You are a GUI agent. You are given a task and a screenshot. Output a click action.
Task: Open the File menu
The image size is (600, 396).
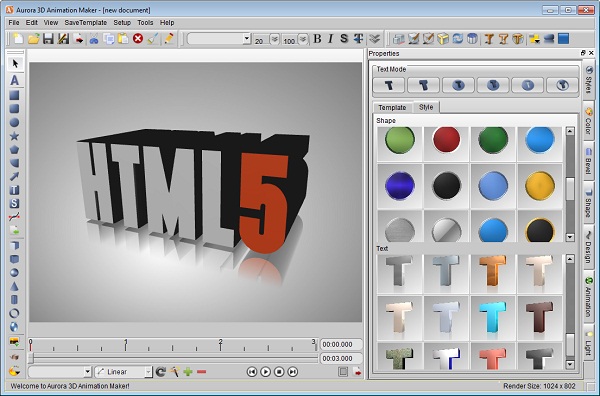(14, 23)
